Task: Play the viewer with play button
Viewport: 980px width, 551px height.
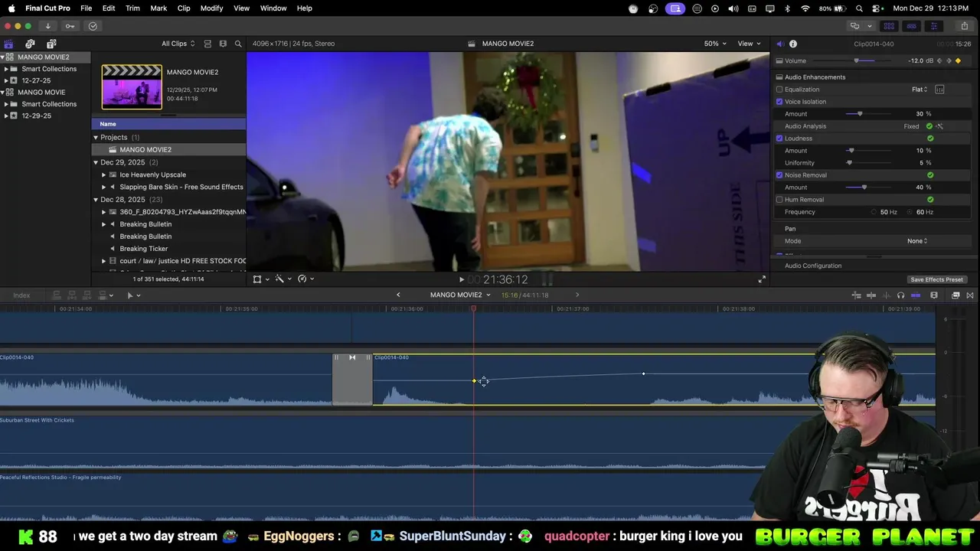Action: tap(461, 279)
